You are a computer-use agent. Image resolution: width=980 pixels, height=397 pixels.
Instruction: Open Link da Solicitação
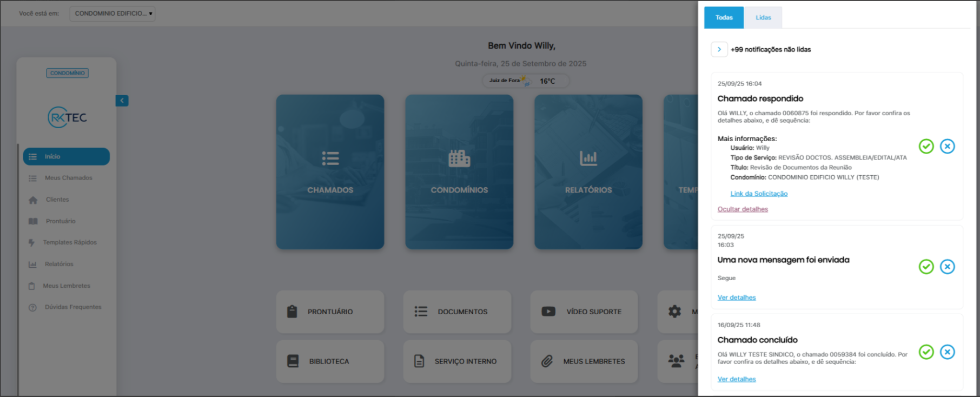[758, 194]
